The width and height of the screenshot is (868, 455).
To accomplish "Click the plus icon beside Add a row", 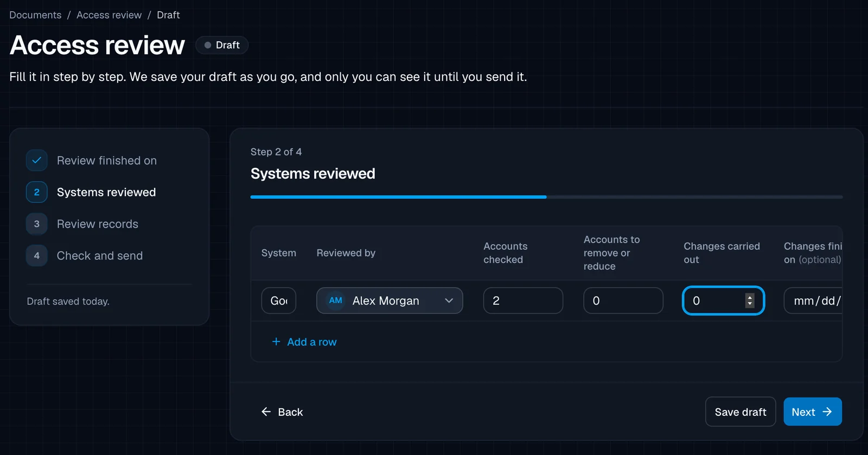I will click(x=276, y=342).
